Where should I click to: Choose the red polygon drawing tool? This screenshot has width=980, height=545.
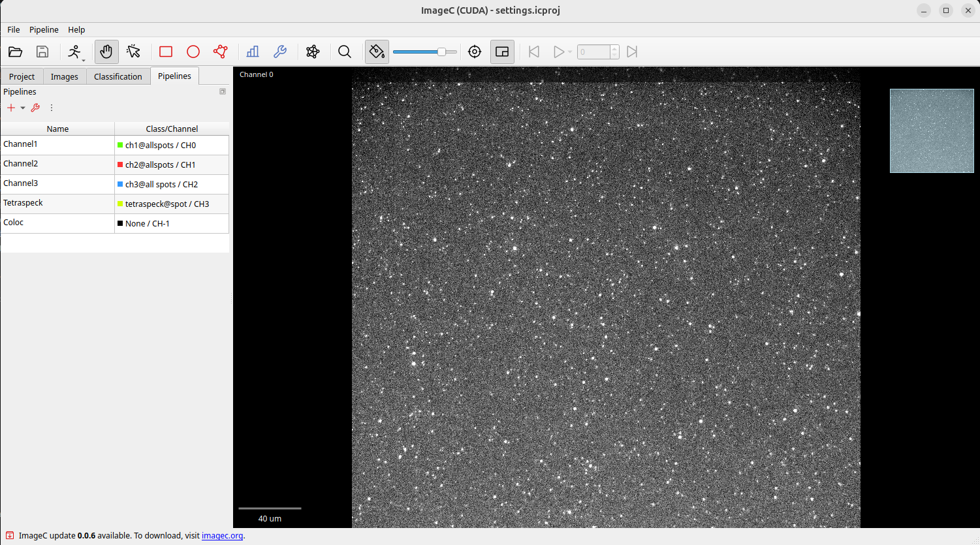pos(221,52)
